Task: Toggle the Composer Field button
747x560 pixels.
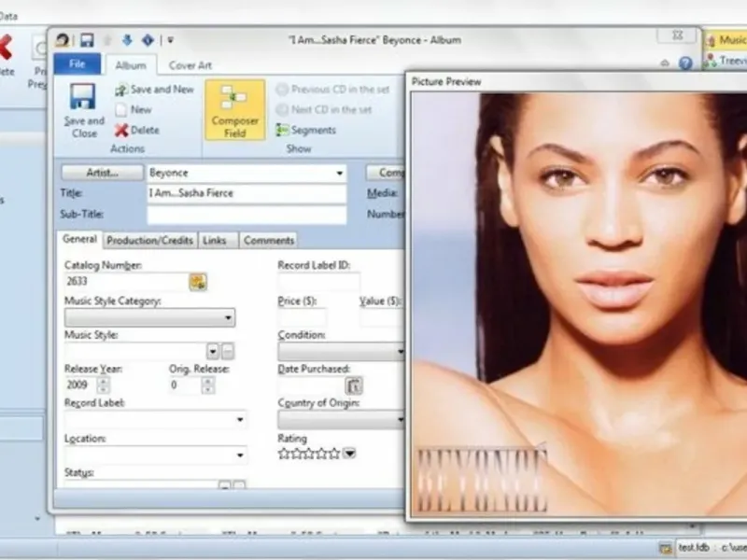Action: pos(235,110)
